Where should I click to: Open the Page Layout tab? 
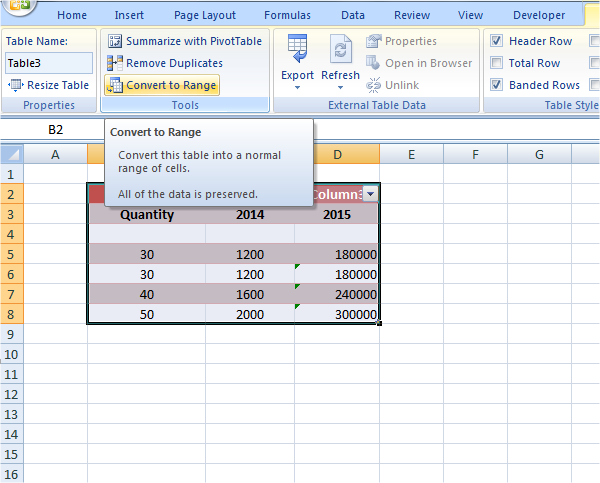(x=204, y=15)
